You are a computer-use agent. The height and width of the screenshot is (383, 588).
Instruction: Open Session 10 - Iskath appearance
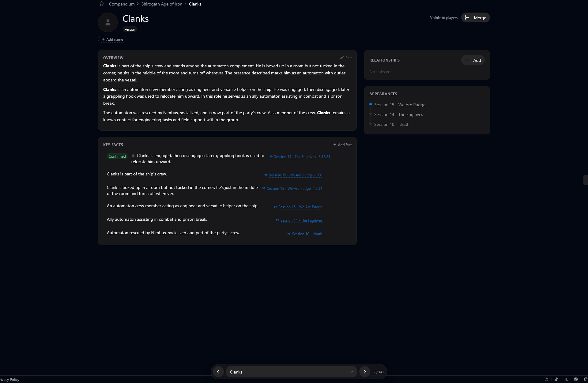click(392, 124)
